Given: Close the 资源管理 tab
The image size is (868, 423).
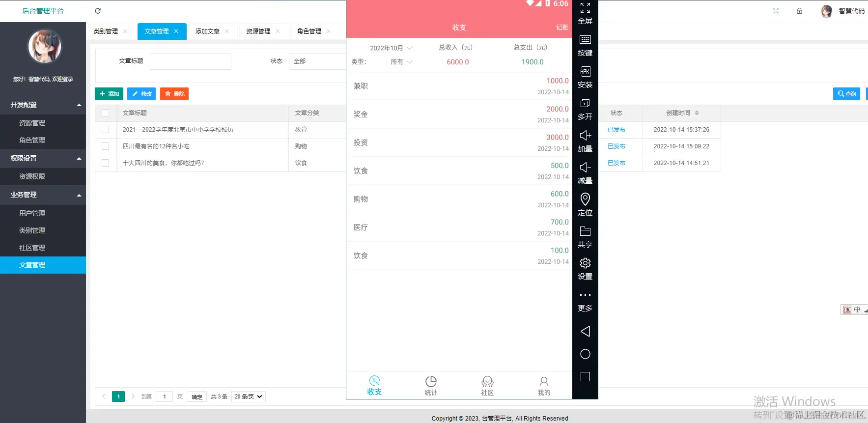Looking at the screenshot, I should tap(278, 31).
